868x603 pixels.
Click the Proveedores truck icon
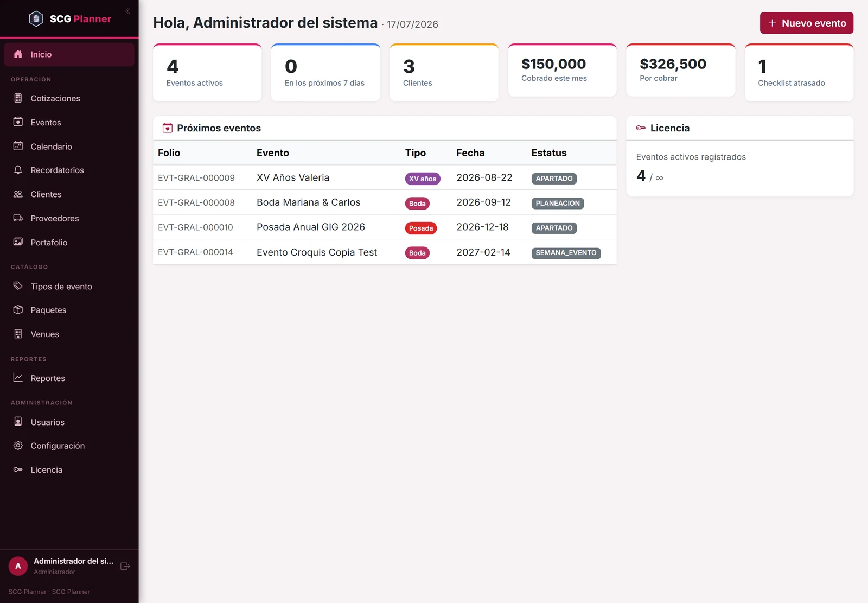18,218
